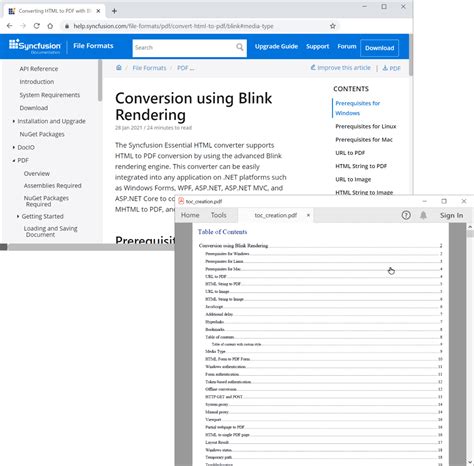Click the search magnifier icon

[240, 47]
